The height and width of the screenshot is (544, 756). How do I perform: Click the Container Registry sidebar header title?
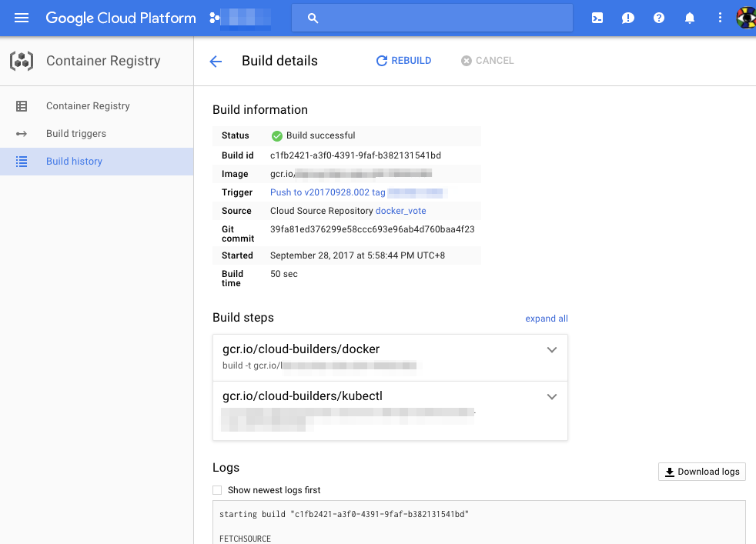103,61
